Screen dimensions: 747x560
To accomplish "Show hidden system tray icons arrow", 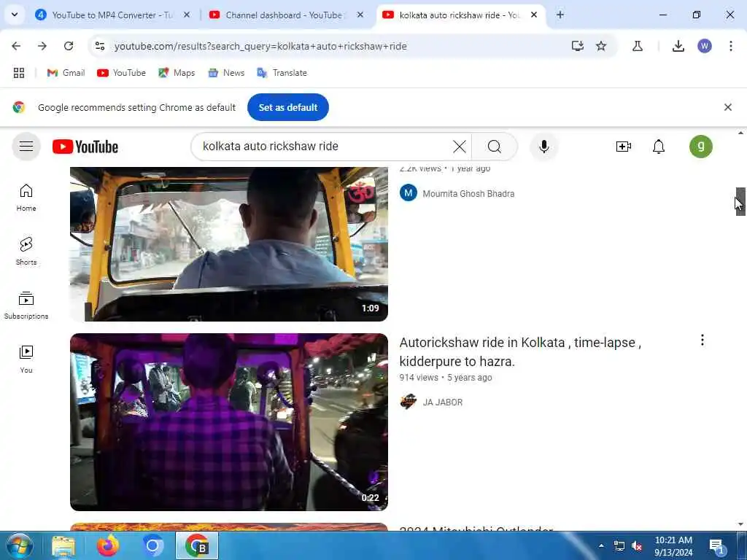I will pyautogui.click(x=601, y=545).
